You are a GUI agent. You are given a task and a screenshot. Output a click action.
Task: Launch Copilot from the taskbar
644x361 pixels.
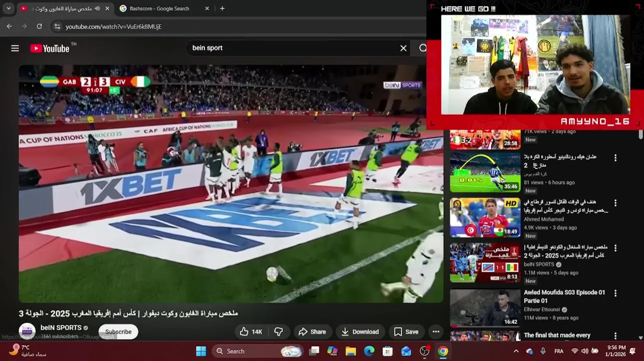tap(332, 351)
